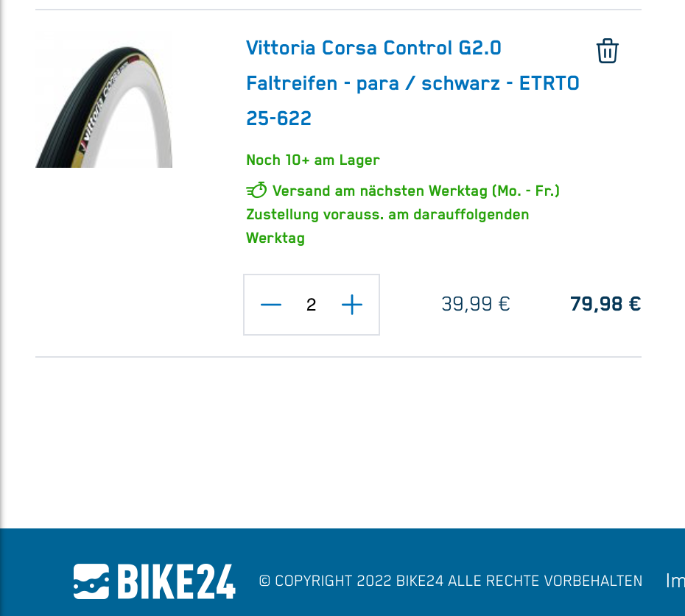Click the BIKE24 wordmark in the footer
This screenshot has width=685, height=616.
point(177,581)
